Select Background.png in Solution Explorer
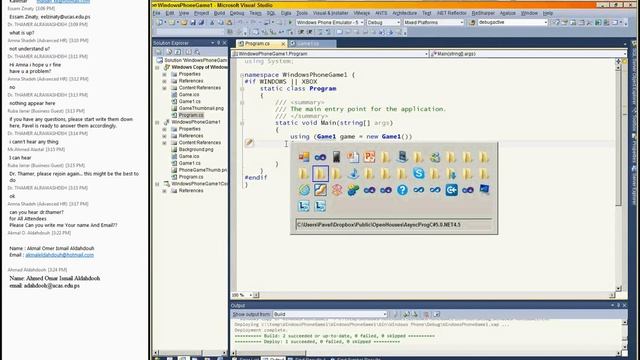 coord(196,150)
